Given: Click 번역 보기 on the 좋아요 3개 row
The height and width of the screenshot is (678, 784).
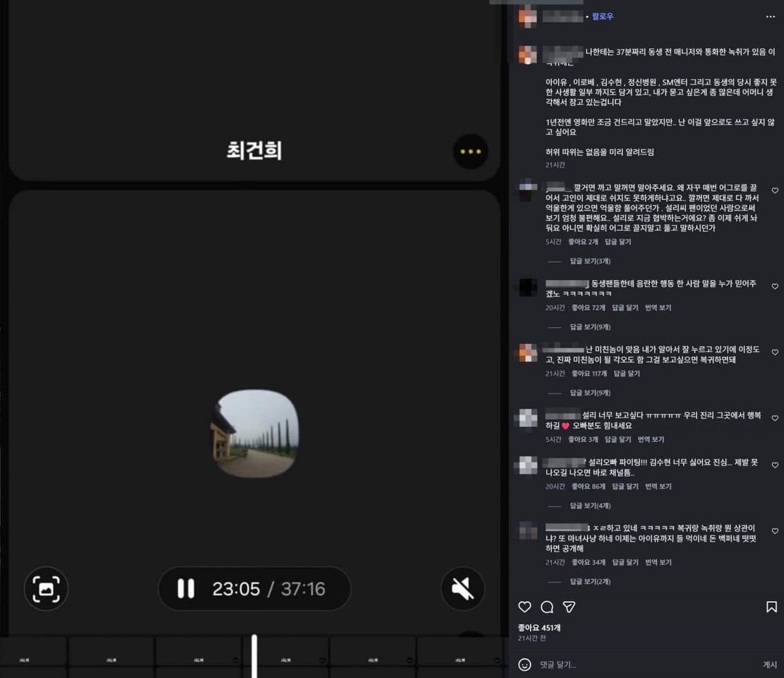Looking at the screenshot, I should tap(651, 439).
